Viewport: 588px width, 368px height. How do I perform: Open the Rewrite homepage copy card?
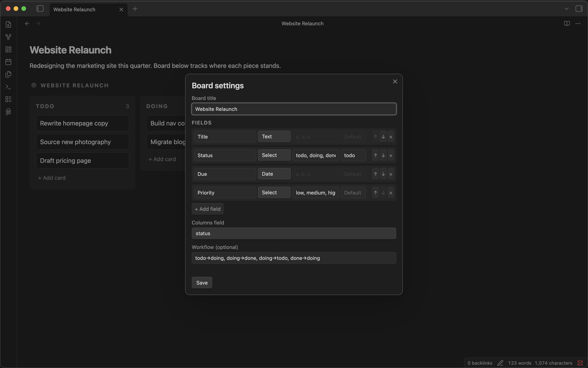(82, 123)
